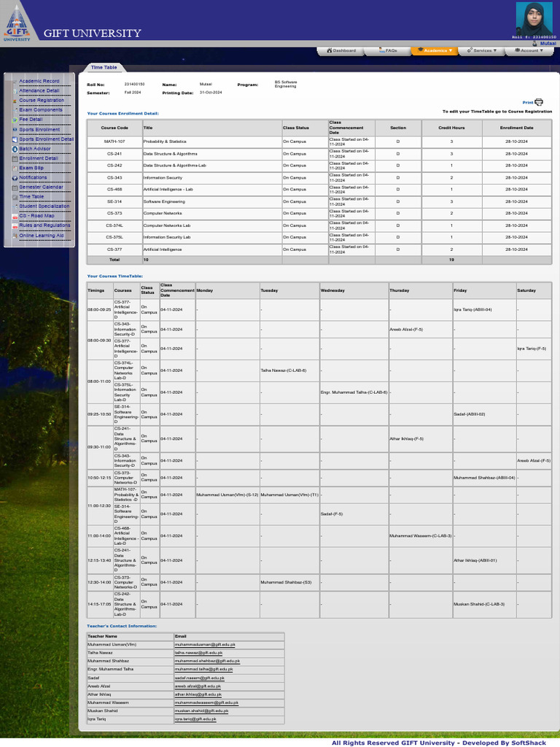Viewport: 560px width, 747px height.
Task: Click the 'Teacher's Contact Information:' heading
Action: [122, 626]
